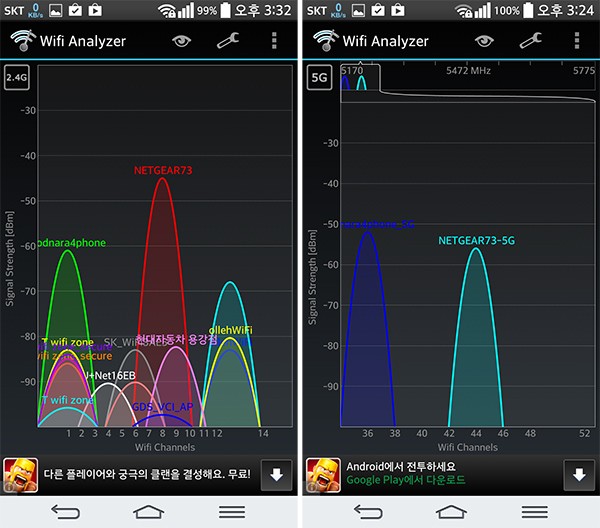Tap the Wifi Analyzer logo in left screenshot
Viewport: 600px width, 528px height.
(23, 40)
